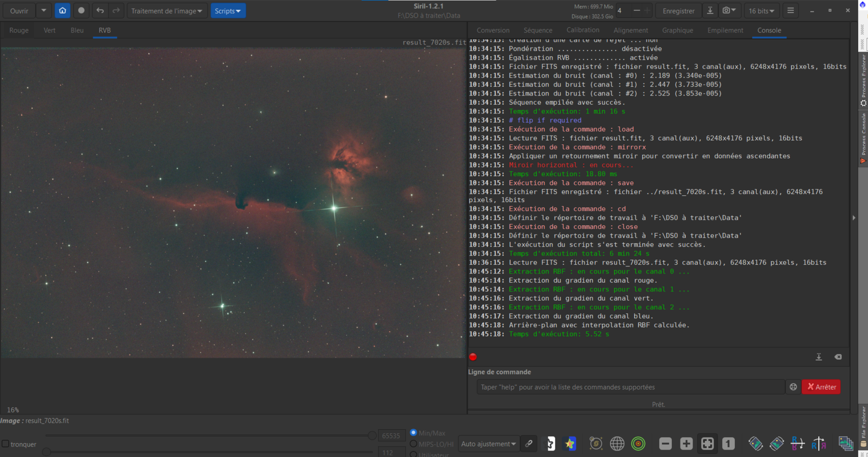Expand the Traitement de l'image menu
This screenshot has width=868, height=457.
[167, 10]
